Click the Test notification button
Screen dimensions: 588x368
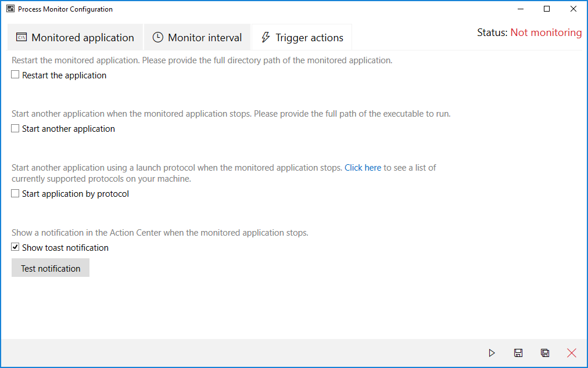51,268
